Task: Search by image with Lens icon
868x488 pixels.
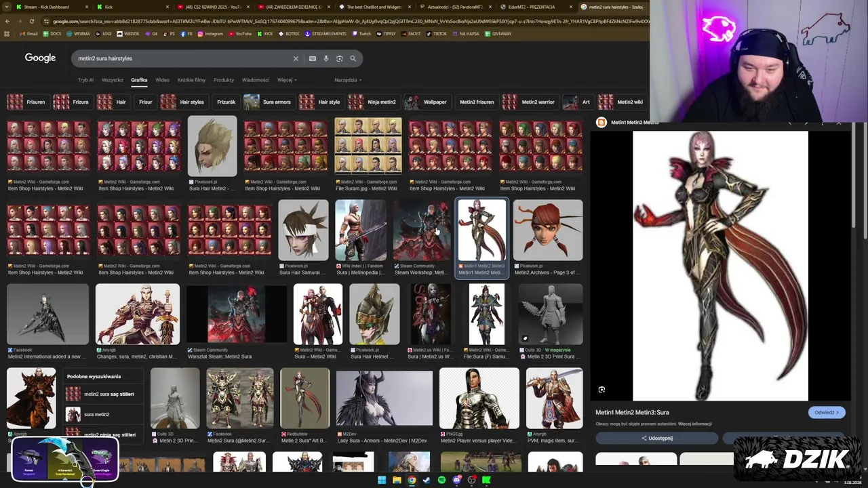Action: click(x=340, y=59)
